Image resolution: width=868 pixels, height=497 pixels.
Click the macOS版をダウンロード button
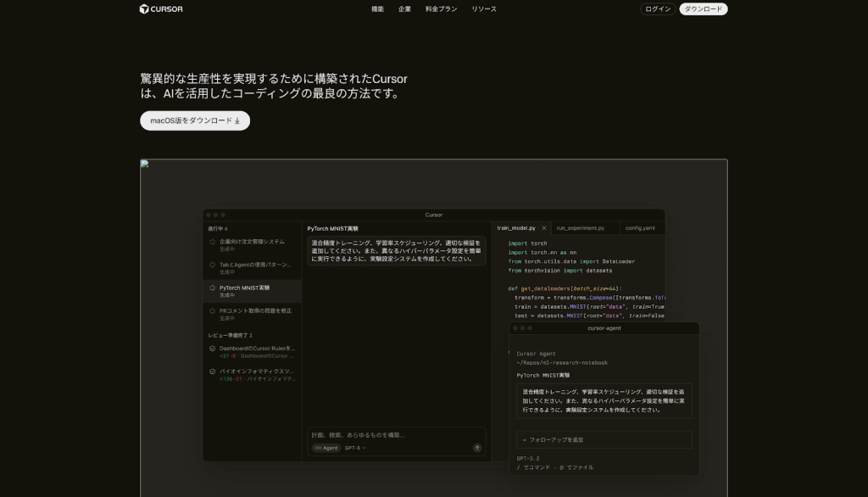pos(195,120)
